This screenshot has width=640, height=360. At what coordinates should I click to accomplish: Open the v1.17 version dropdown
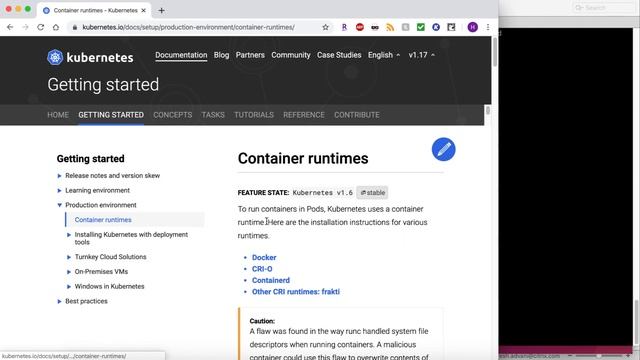[422, 55]
